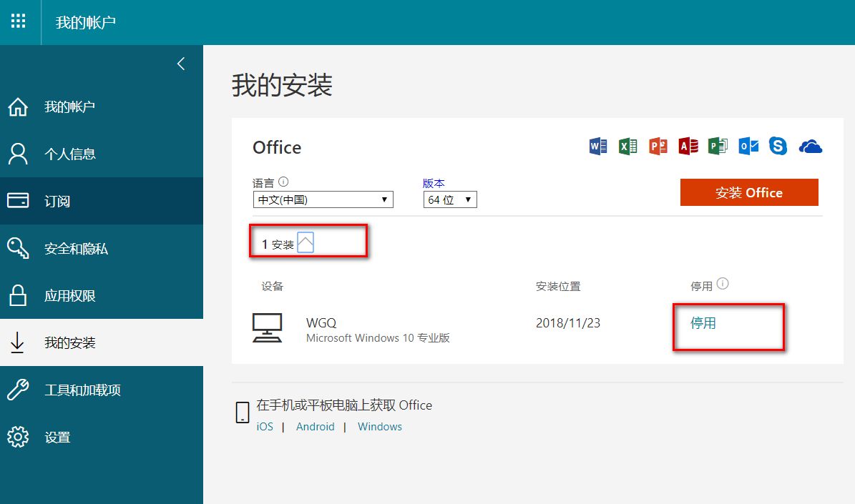Click the 我的帐户 title in the top bar
This screenshot has width=855, height=504.
86,22
